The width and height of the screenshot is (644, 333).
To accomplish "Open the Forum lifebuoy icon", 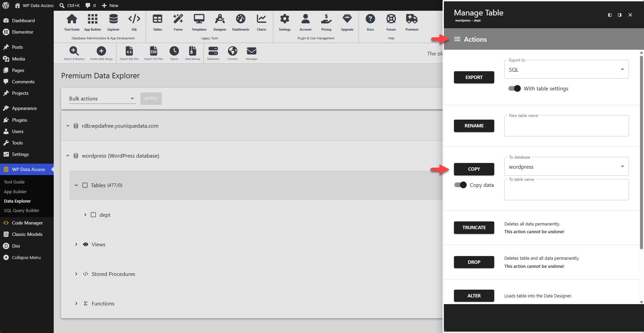I will coord(391,19).
